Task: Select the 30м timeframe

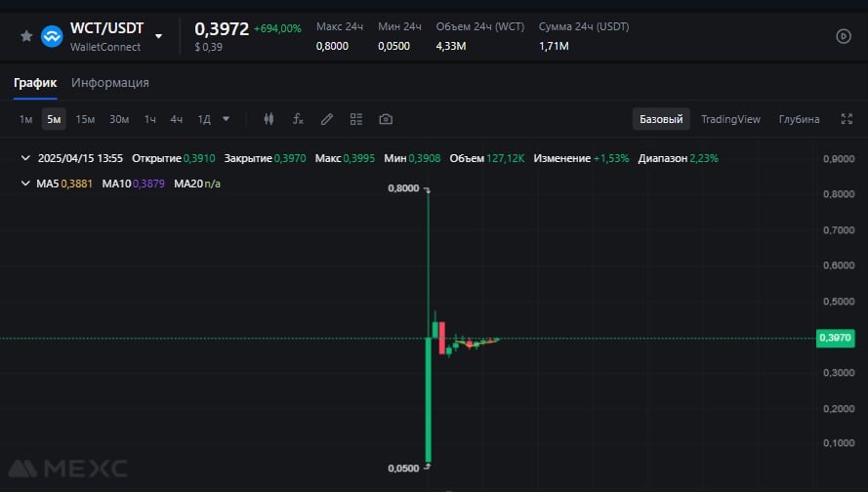Action: [x=119, y=119]
